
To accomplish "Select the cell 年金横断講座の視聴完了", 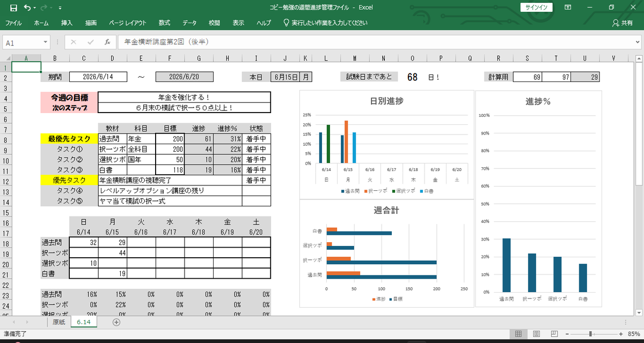I will 170,180.
